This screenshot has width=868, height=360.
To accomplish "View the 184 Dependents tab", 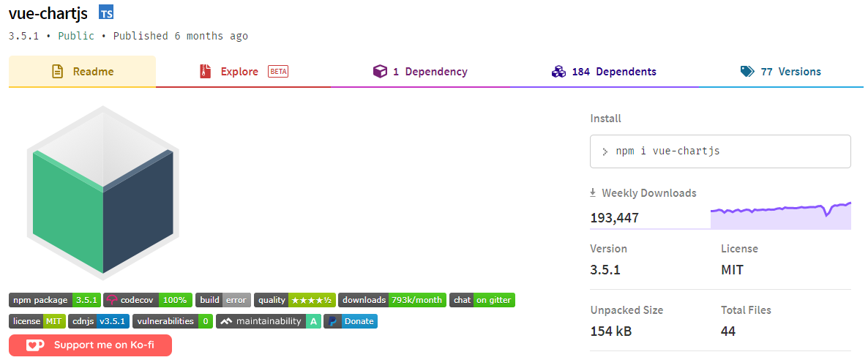I will tap(604, 72).
